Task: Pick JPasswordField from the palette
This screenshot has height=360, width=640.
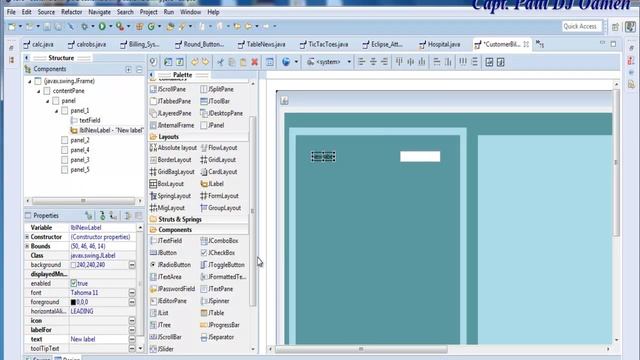Action: (172, 289)
